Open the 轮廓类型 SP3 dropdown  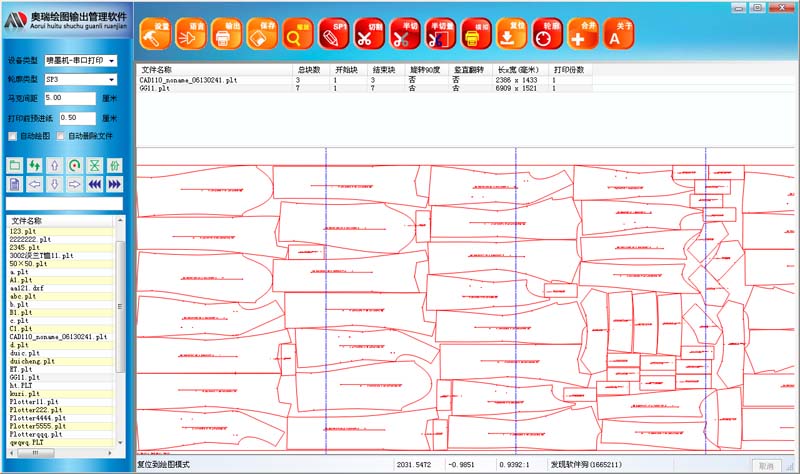[81, 80]
